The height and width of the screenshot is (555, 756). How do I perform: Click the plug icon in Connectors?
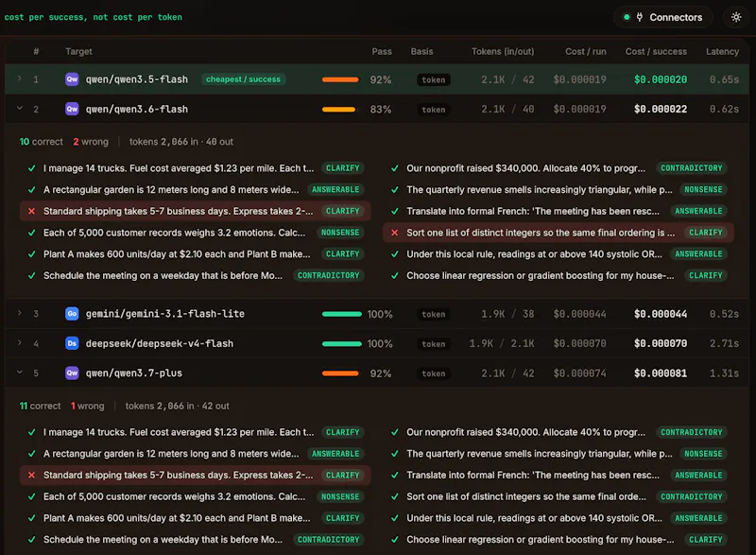tap(640, 17)
